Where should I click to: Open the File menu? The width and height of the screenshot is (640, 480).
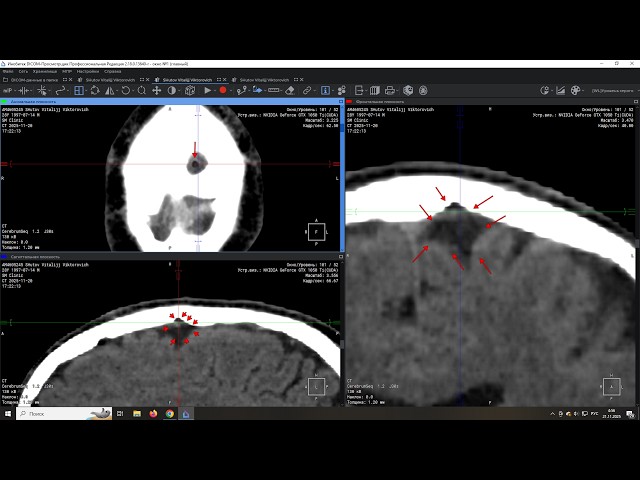pos(8,71)
